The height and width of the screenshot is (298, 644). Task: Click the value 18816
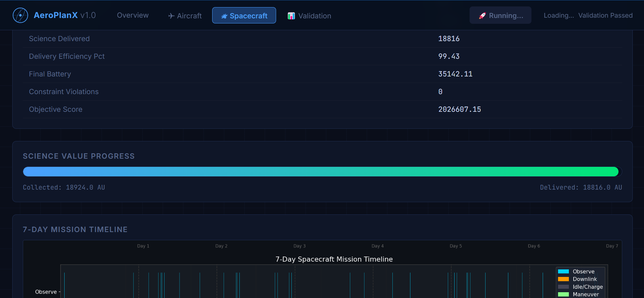tap(449, 39)
